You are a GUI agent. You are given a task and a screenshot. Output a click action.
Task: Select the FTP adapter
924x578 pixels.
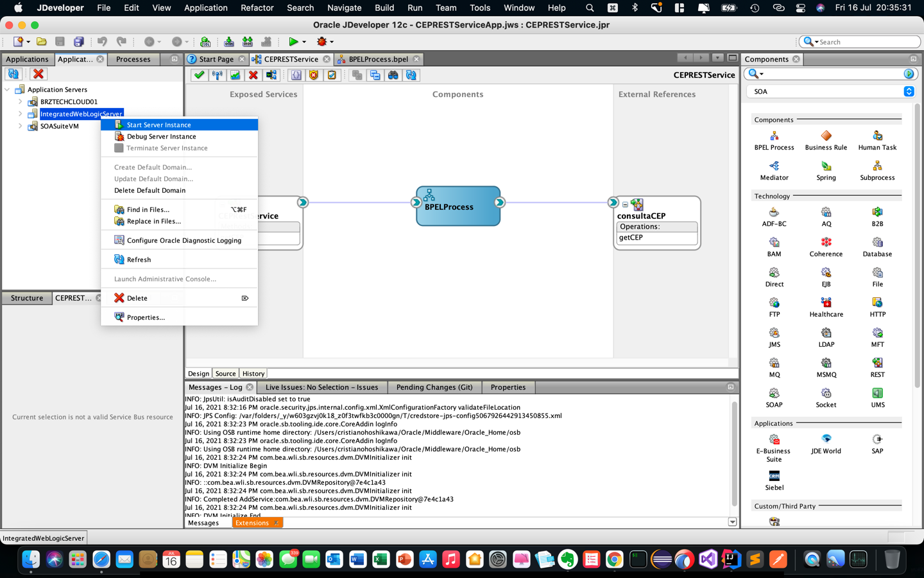coord(774,302)
